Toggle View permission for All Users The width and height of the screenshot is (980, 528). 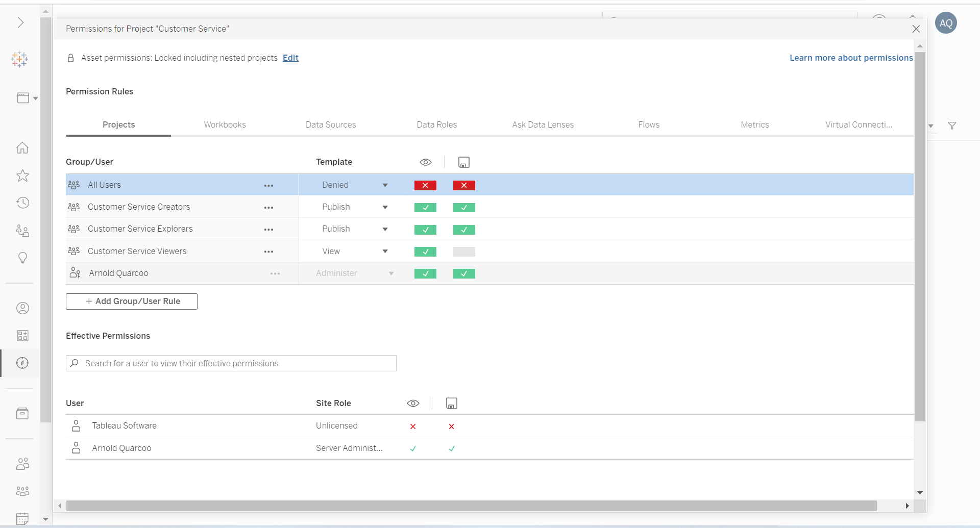coord(425,186)
